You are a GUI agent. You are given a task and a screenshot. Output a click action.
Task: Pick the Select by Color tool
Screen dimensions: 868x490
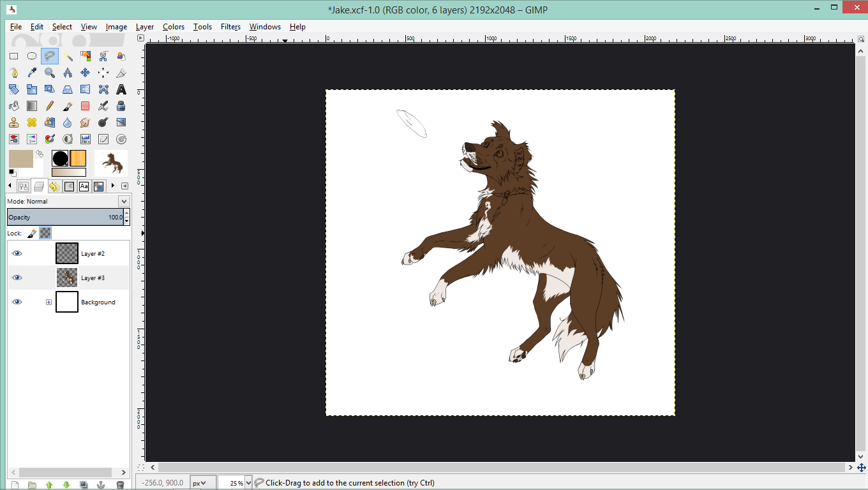pos(85,56)
